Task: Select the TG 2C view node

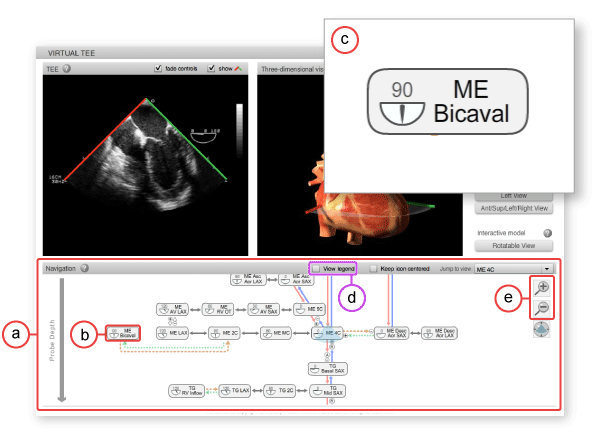Action: [x=280, y=391]
